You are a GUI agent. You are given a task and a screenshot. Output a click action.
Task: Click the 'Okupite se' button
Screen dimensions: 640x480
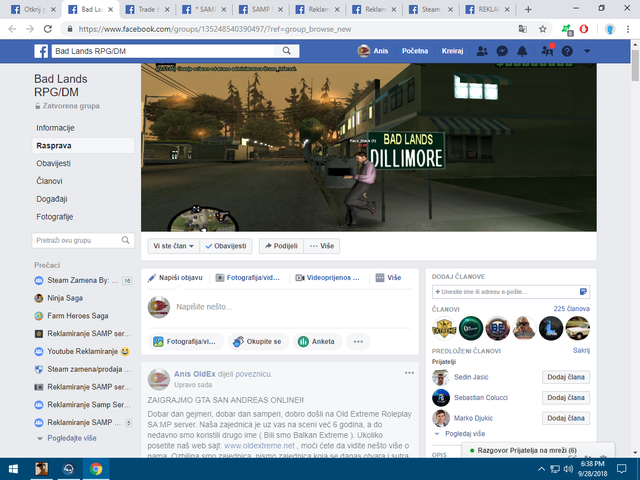click(x=258, y=342)
